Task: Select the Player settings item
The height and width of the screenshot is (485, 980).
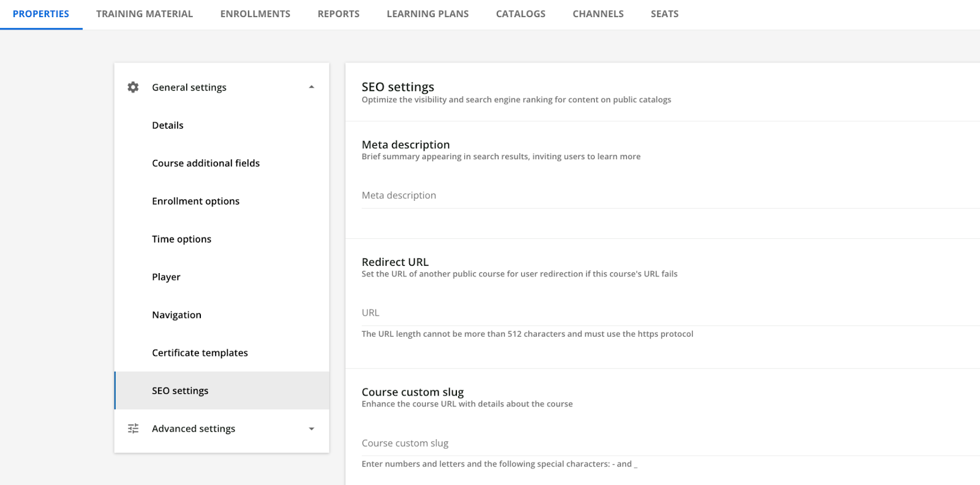Action: pyautogui.click(x=166, y=277)
